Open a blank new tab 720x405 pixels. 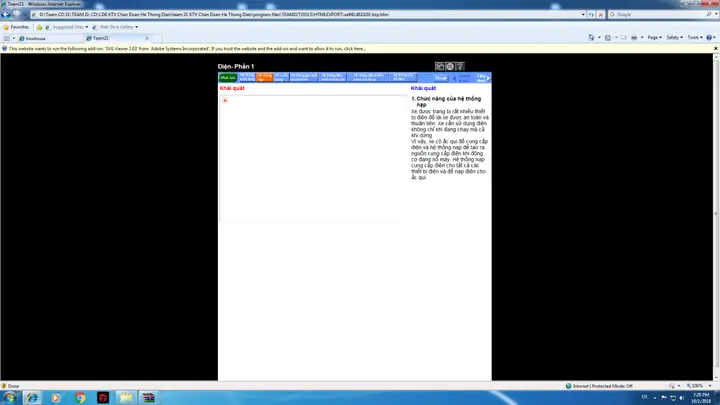click(x=157, y=38)
